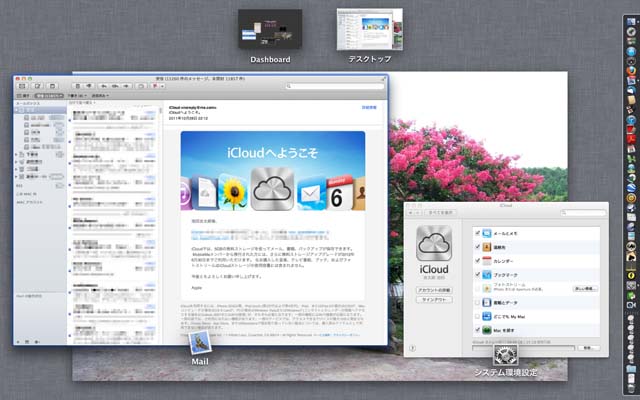
Task: Click the 詳細情報 link in message header
Action: point(369,107)
